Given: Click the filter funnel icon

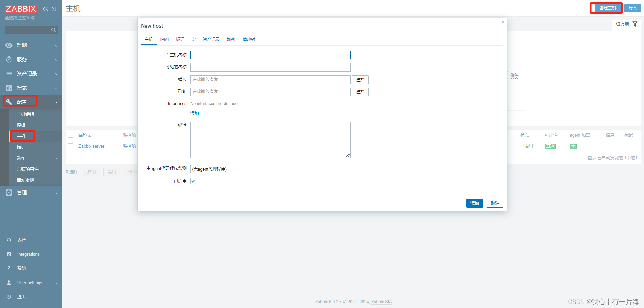Looking at the screenshot, I should [635, 24].
